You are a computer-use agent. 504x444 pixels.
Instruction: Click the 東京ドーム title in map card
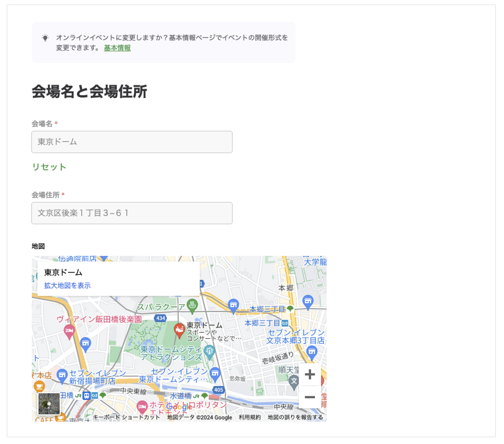(63, 273)
